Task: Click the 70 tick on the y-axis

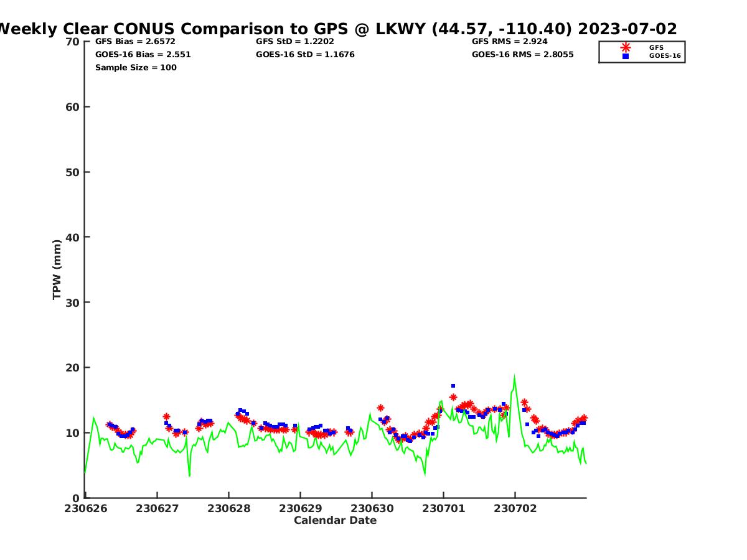Action: [x=72, y=42]
